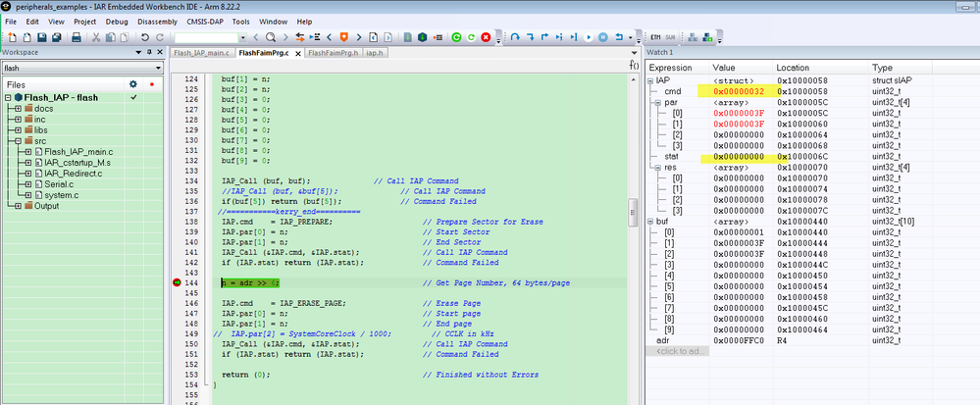Select the adr value 0x0000FFC0
This screenshot has height=405, width=980.
point(739,340)
